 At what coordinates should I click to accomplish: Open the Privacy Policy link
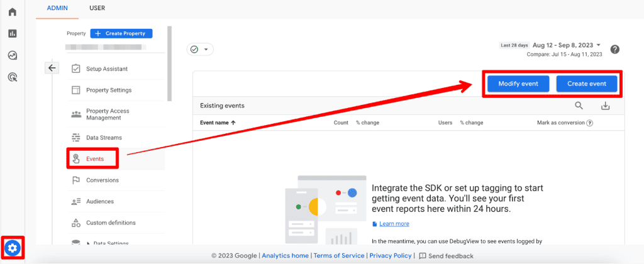point(390,256)
